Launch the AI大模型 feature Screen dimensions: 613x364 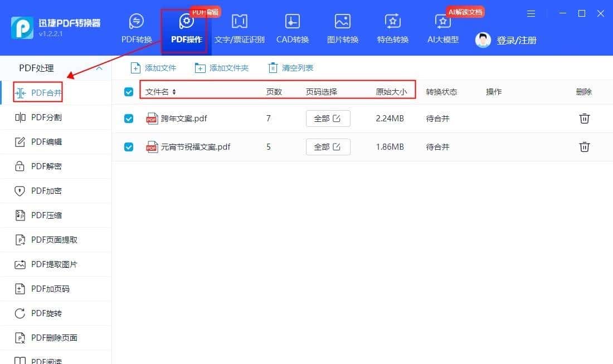pyautogui.click(x=442, y=27)
